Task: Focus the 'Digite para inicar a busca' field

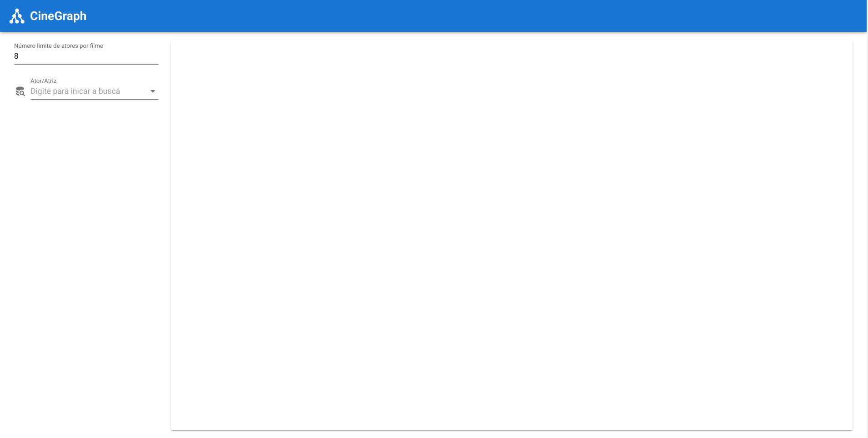Action: pos(88,91)
